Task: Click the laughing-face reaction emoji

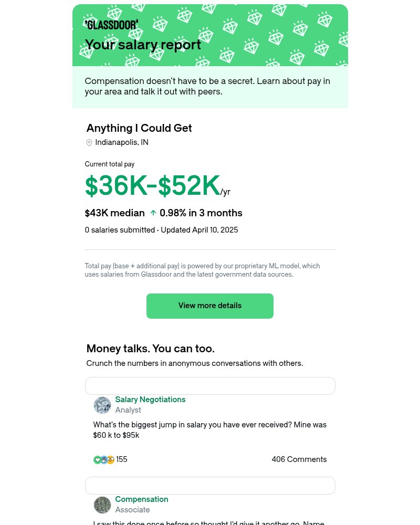Action: pos(110,459)
